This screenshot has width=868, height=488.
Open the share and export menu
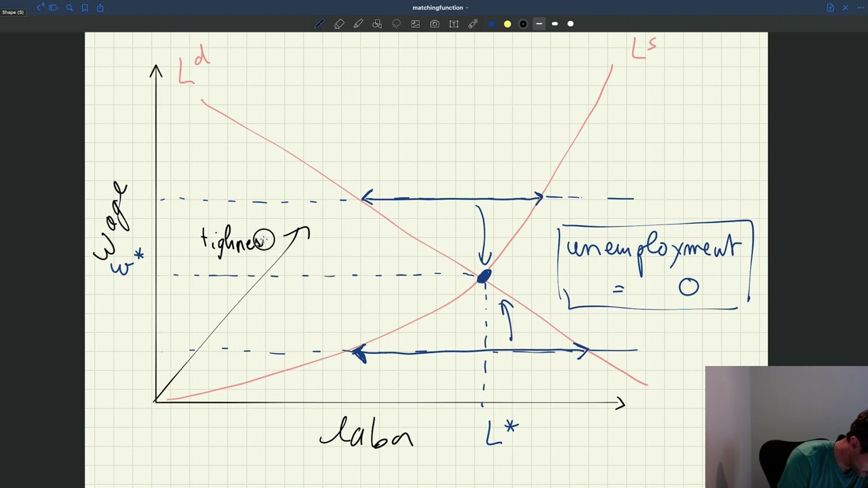click(100, 7)
